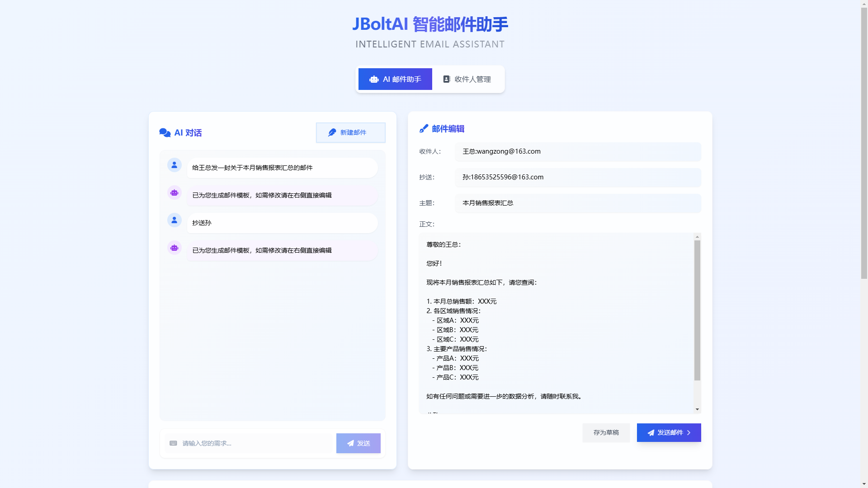Click inside the 正文 email body text area

[x=557, y=323]
